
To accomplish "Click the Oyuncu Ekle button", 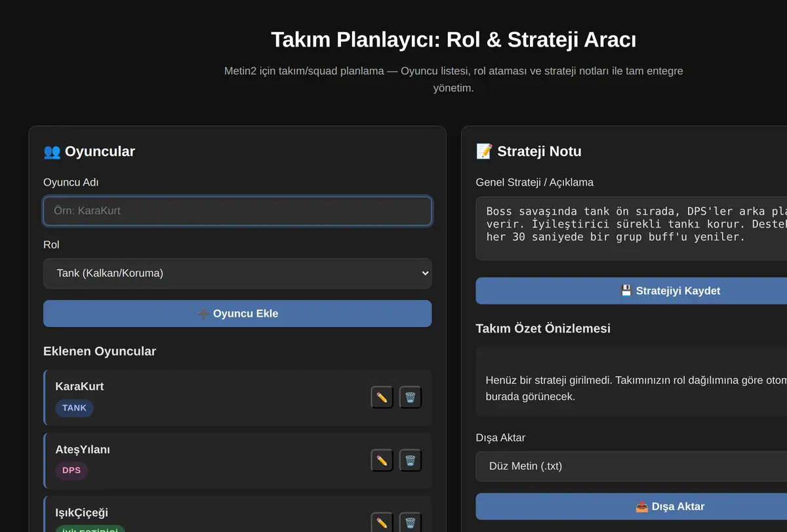I will point(237,314).
